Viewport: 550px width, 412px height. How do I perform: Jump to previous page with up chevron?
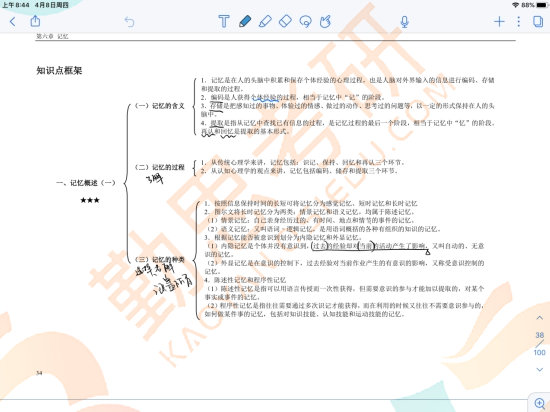pyautogui.click(x=539, y=318)
